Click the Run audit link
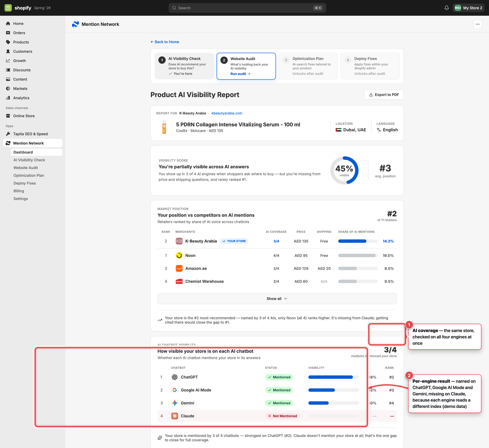The image size is (489, 448). 240,74
